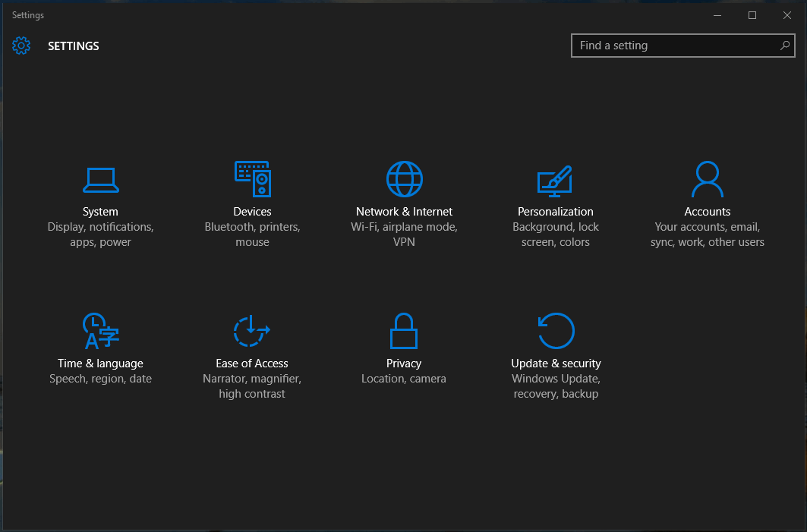Screen dimensions: 807x532
Task: Select the Devices label
Action: pyautogui.click(x=252, y=212)
